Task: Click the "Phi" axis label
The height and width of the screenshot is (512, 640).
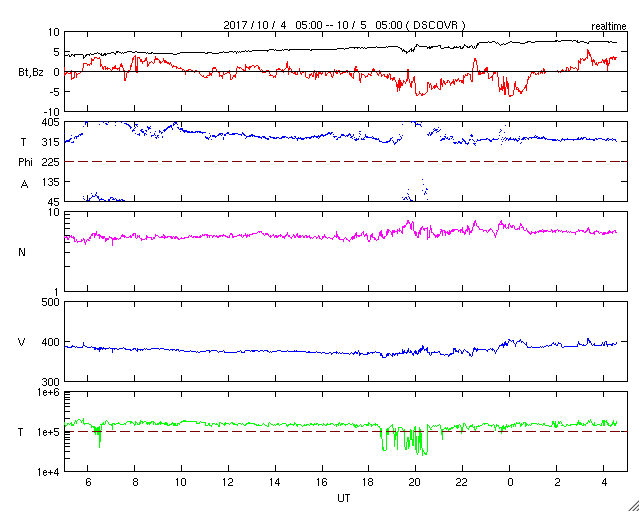Action: point(25,163)
